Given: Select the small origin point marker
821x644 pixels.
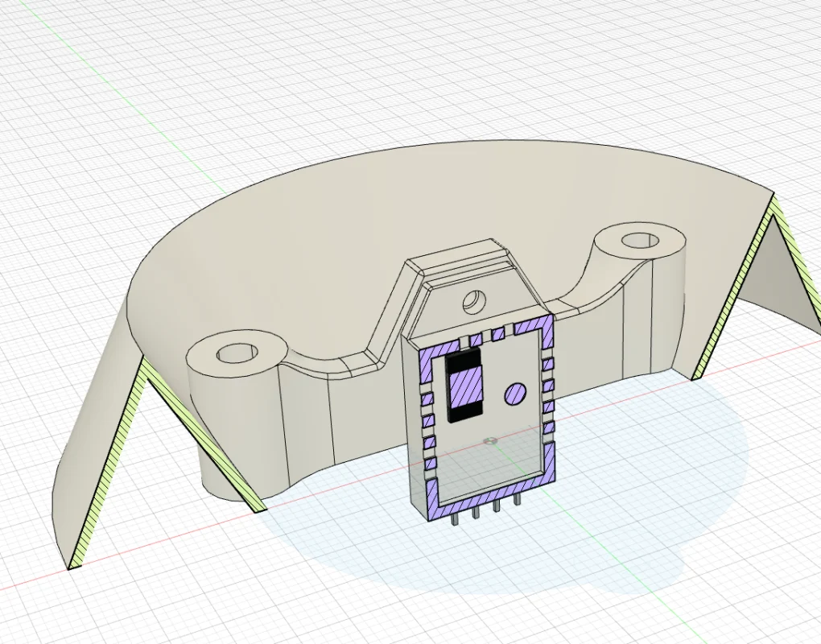Looking at the screenshot, I should pyautogui.click(x=489, y=440).
